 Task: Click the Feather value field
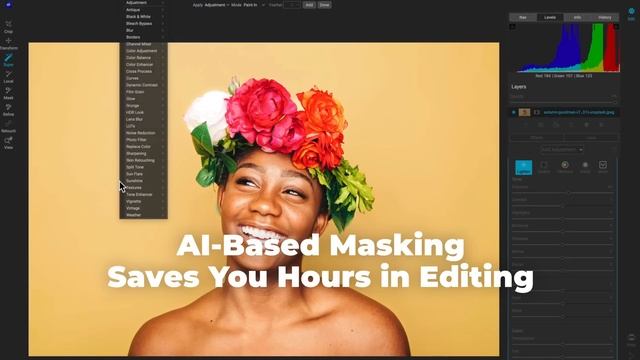(291, 5)
